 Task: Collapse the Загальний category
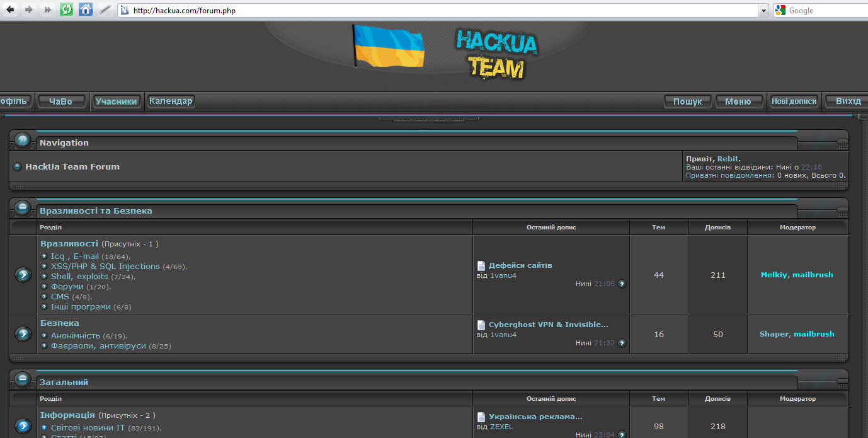click(23, 379)
